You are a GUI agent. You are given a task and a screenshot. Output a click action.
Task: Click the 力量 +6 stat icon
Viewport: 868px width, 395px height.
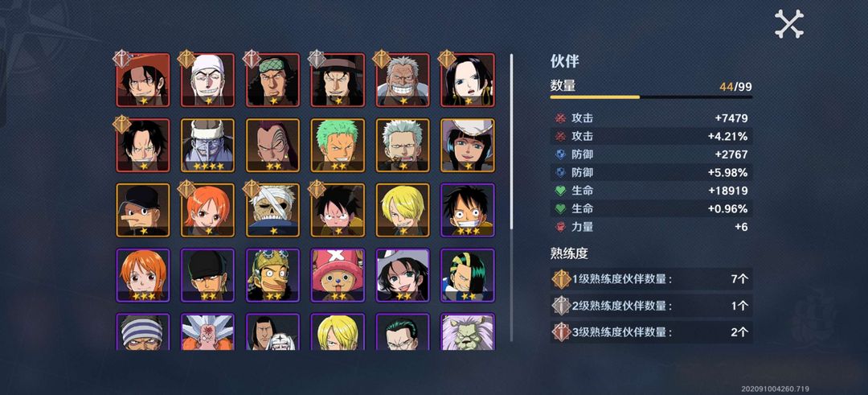(559, 227)
